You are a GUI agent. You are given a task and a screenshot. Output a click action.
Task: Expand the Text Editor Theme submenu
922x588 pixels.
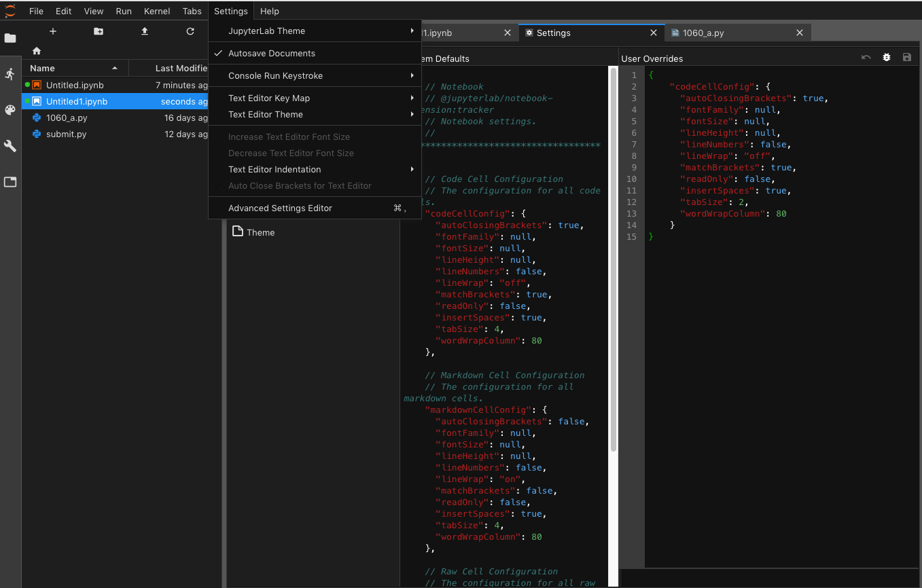coord(315,115)
